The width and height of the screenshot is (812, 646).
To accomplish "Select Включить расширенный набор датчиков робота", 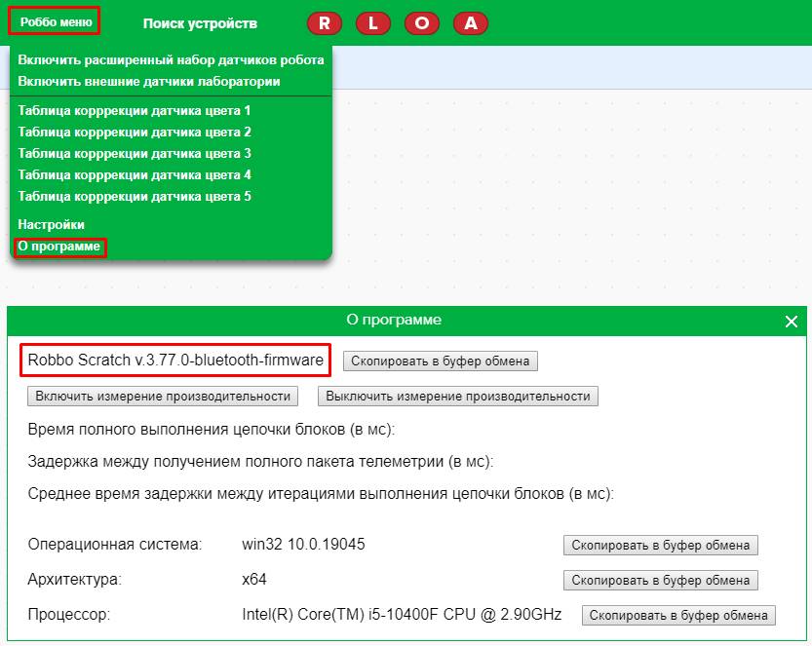I will point(171,60).
